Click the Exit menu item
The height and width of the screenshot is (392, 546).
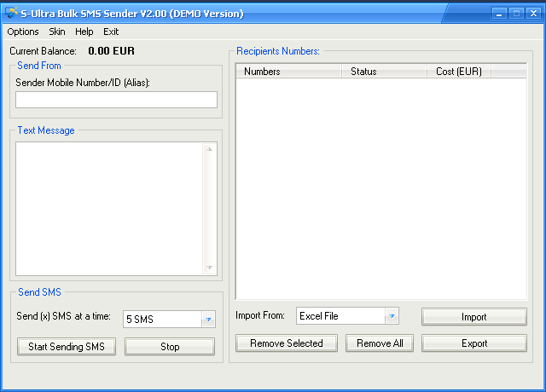coord(111,32)
